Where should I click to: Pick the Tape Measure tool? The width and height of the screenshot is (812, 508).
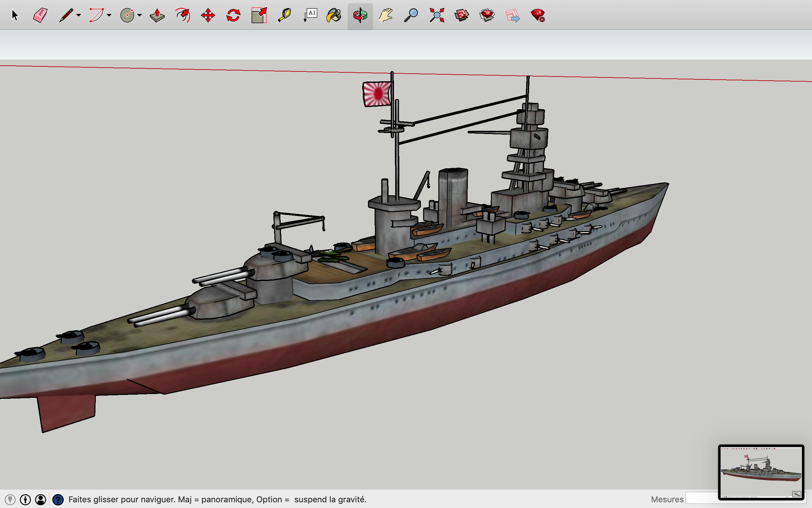(285, 15)
